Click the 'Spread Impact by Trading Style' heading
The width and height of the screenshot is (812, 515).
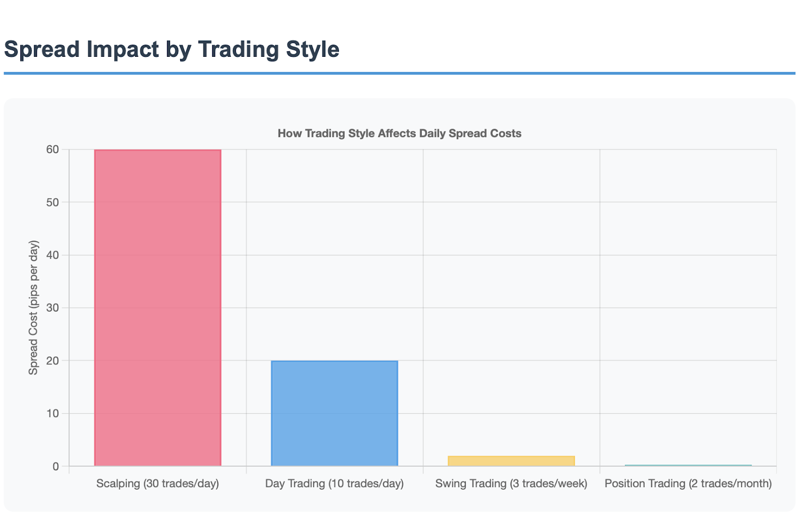pos(172,50)
